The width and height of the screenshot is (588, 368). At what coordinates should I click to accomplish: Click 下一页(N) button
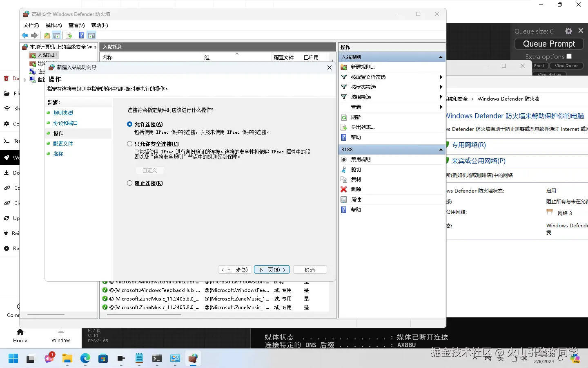tap(272, 270)
